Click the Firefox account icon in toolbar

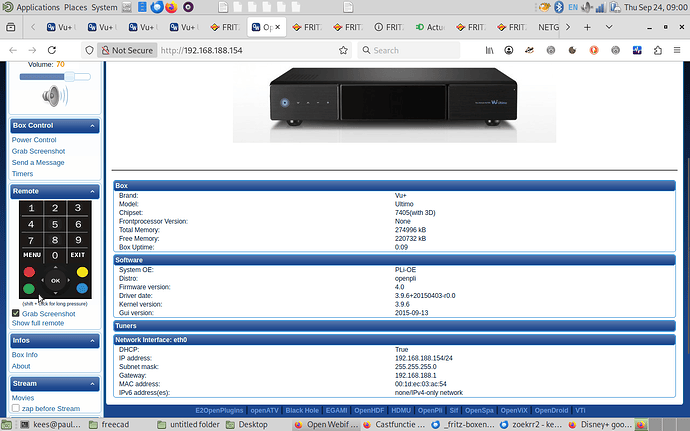(x=509, y=50)
